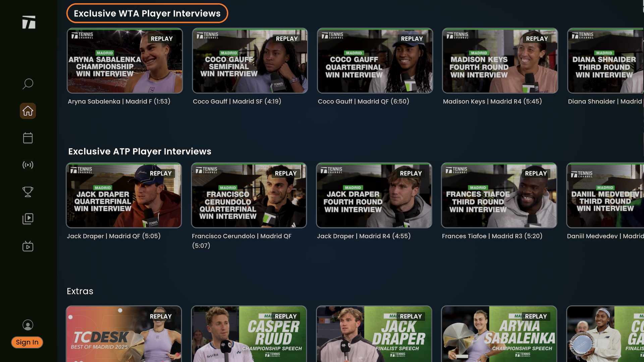This screenshot has width=644, height=362.
Task: Open Madison Keys fourth round win interview
Action: click(x=500, y=61)
